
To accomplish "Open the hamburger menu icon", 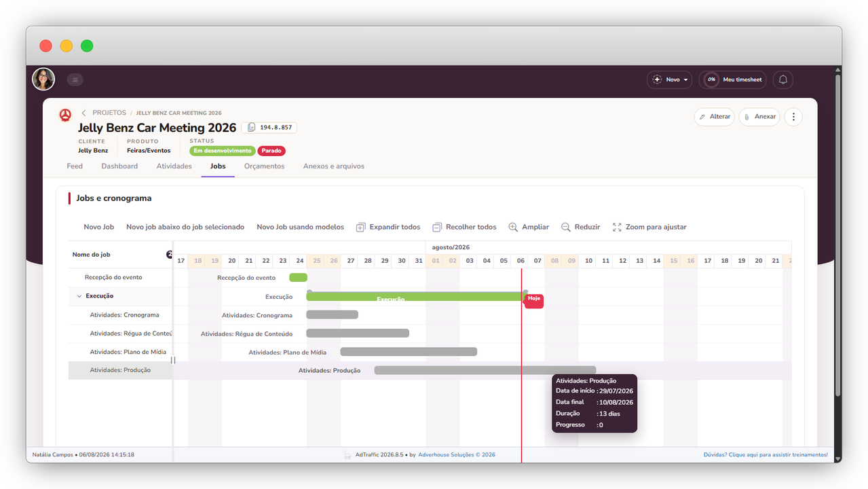I will point(75,79).
